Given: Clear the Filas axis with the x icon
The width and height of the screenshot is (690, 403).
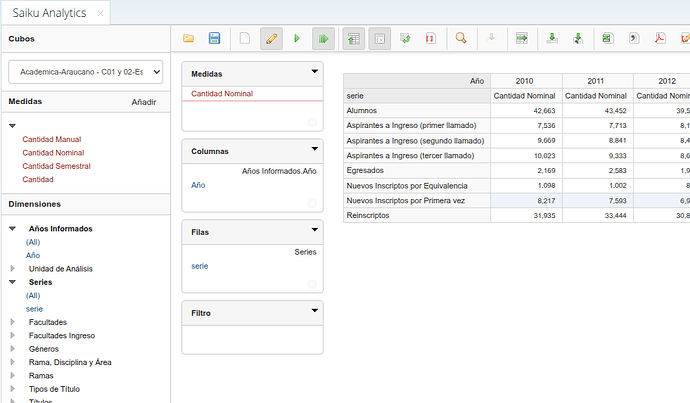Looking at the screenshot, I should click(x=312, y=284).
